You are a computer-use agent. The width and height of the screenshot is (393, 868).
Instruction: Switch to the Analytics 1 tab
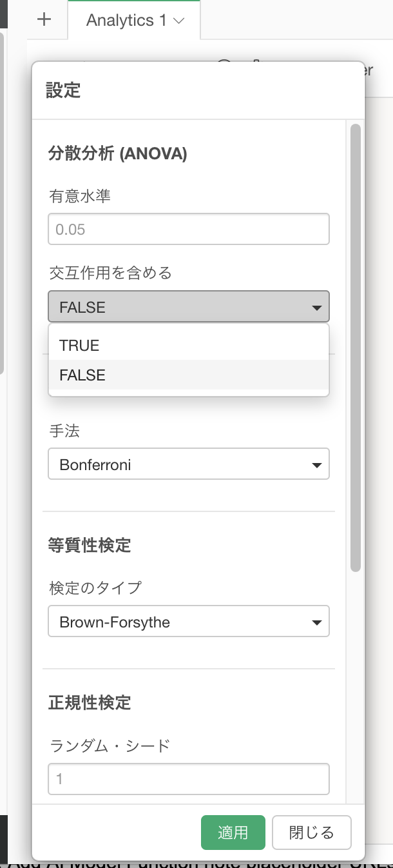point(126,21)
